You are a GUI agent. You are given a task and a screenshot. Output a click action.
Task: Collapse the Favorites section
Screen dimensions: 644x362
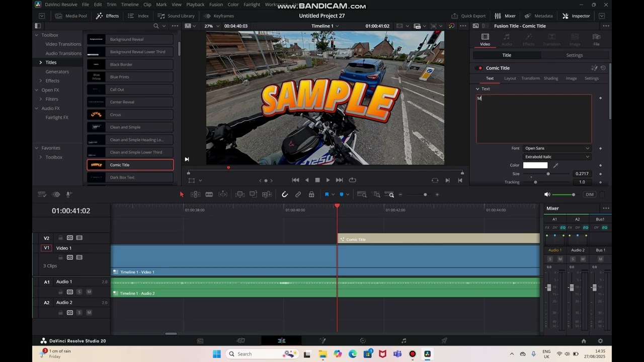(x=36, y=148)
